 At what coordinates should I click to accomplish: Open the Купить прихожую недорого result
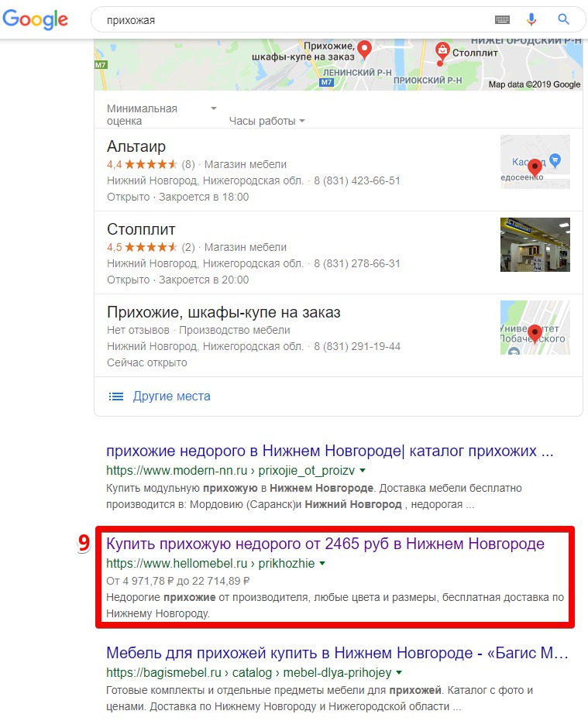pos(325,544)
